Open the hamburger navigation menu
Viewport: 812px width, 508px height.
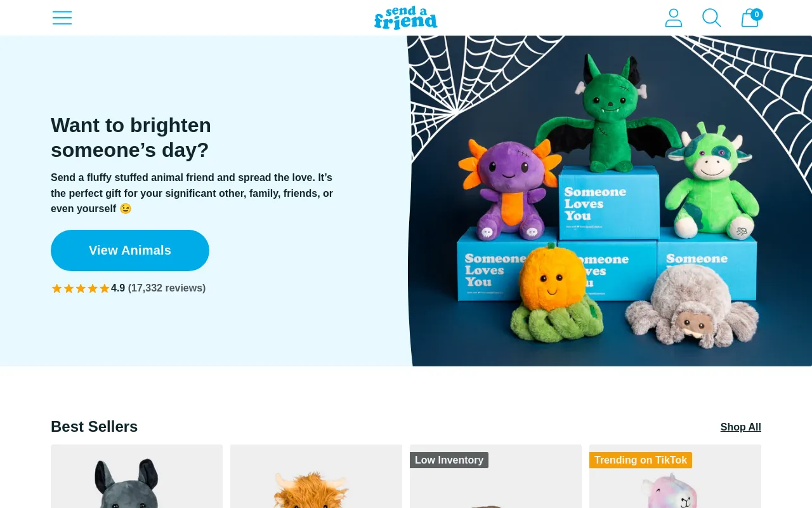pyautogui.click(x=62, y=18)
